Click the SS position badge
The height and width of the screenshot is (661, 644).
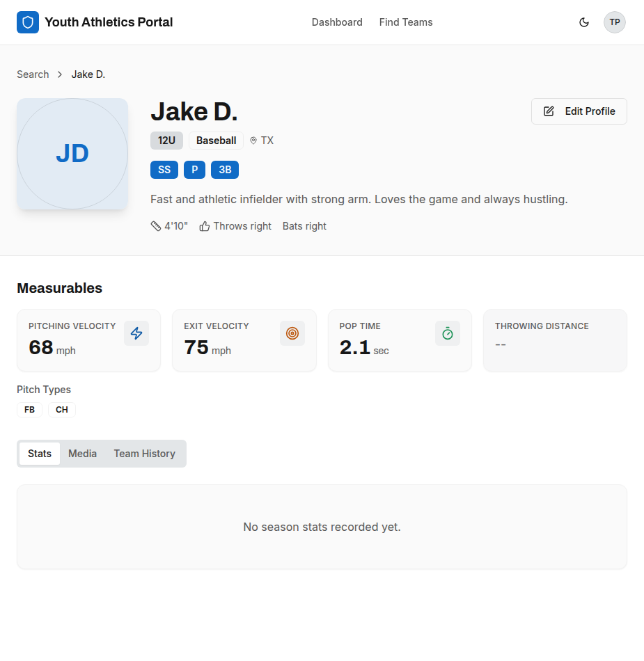164,170
